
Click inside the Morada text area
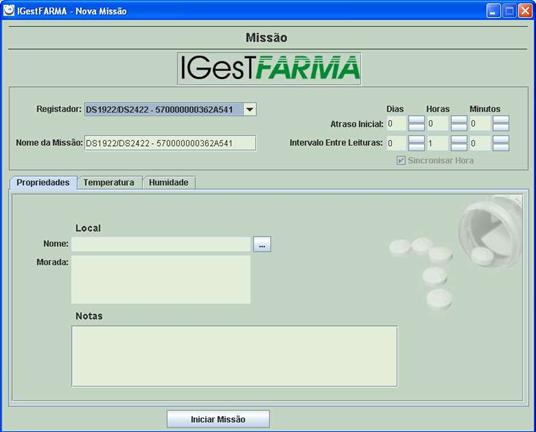[x=161, y=280]
